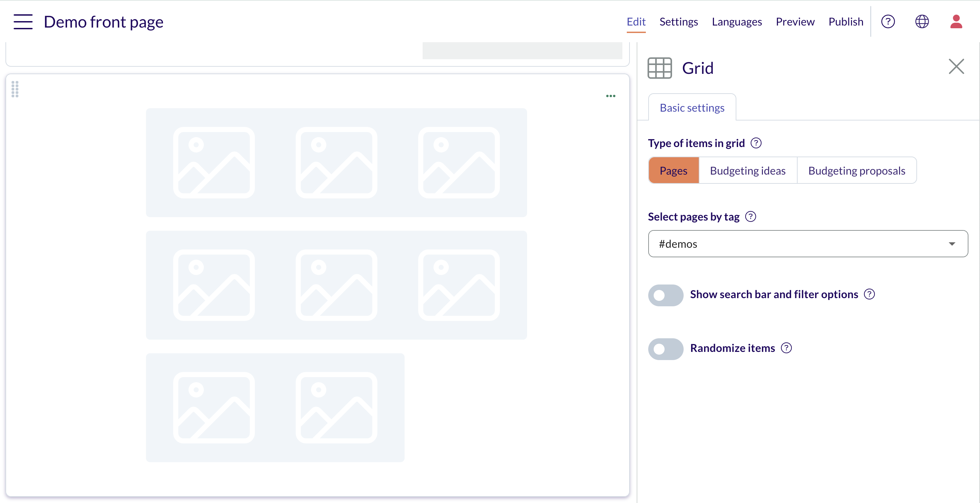
Task: Click middle image placeholder in second row
Action: click(x=336, y=285)
